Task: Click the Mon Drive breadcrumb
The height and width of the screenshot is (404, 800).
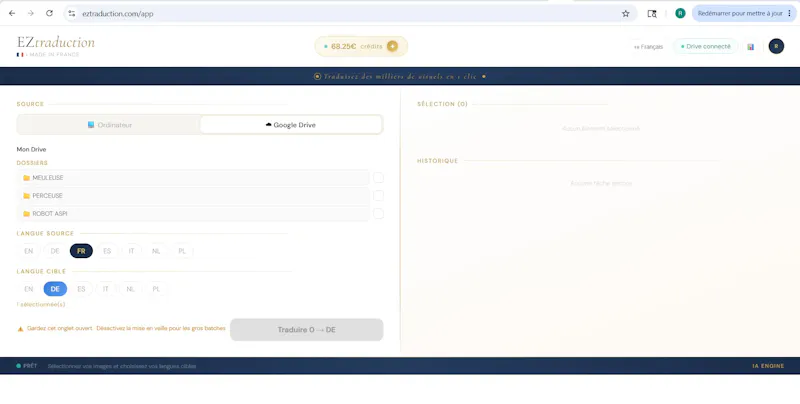Action: [x=32, y=149]
